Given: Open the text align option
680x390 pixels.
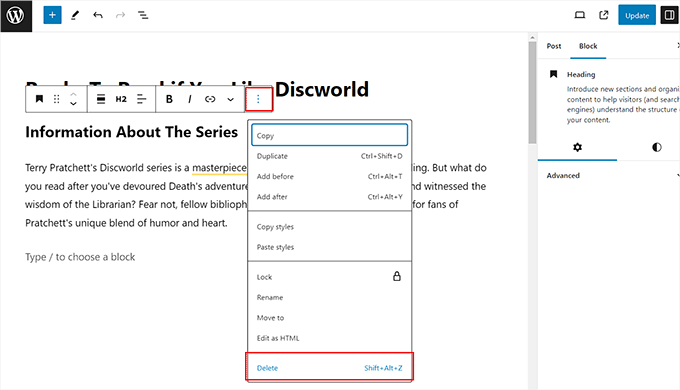Looking at the screenshot, I should [x=141, y=99].
